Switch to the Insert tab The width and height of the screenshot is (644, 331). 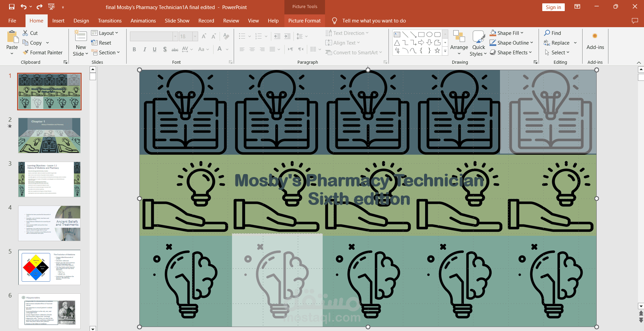[58, 21]
